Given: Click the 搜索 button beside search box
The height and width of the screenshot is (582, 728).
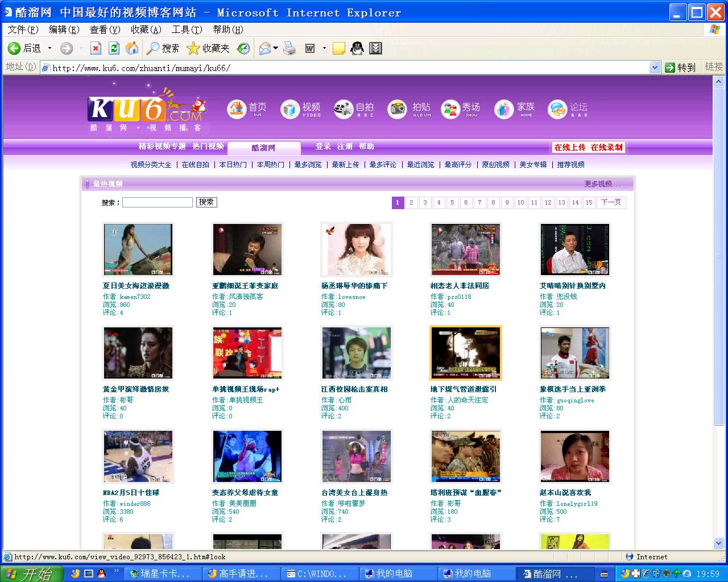Looking at the screenshot, I should [x=206, y=202].
